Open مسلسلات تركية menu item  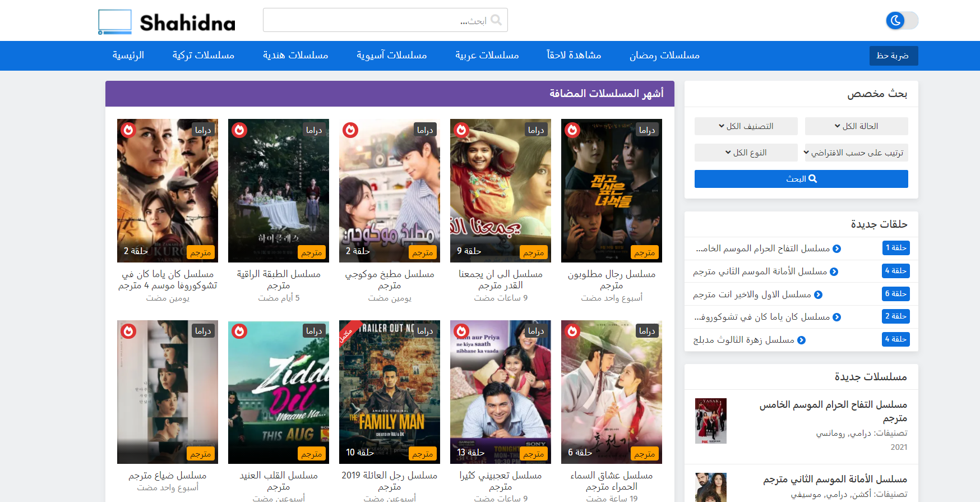[204, 56]
